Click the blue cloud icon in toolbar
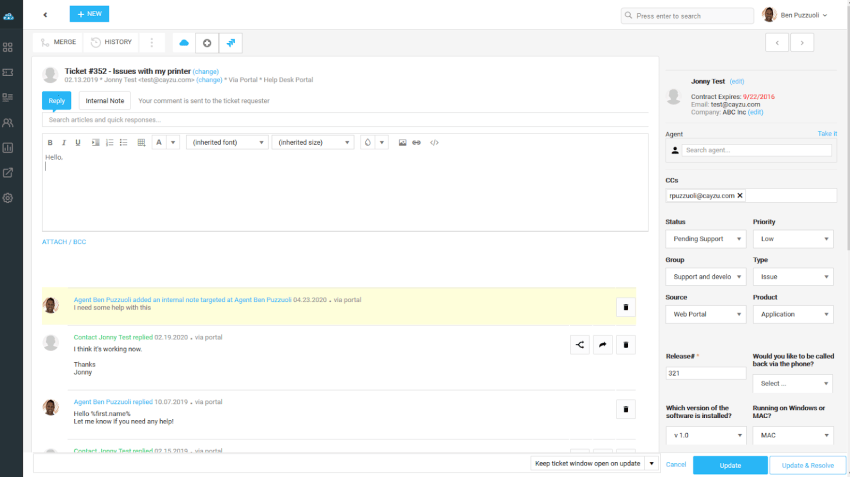 click(x=183, y=43)
